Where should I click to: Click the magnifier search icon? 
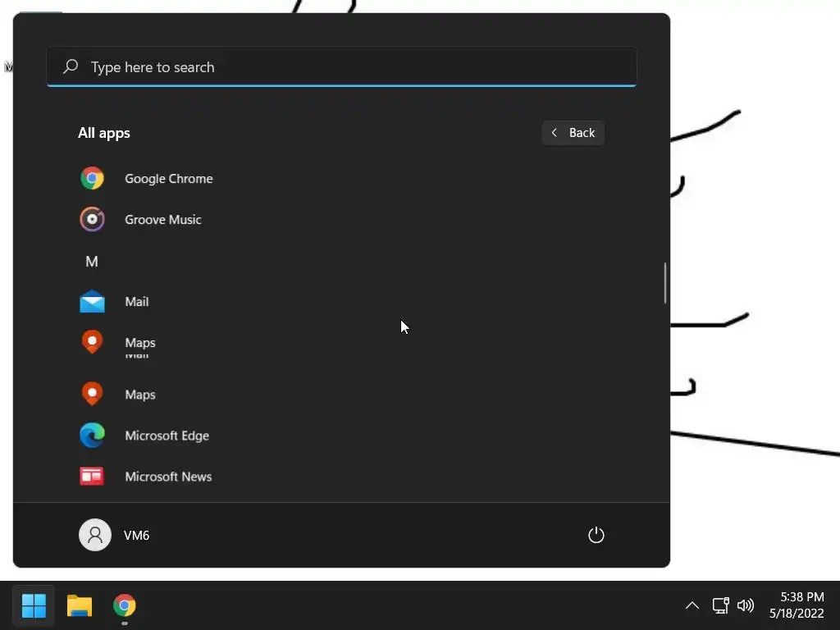71,66
